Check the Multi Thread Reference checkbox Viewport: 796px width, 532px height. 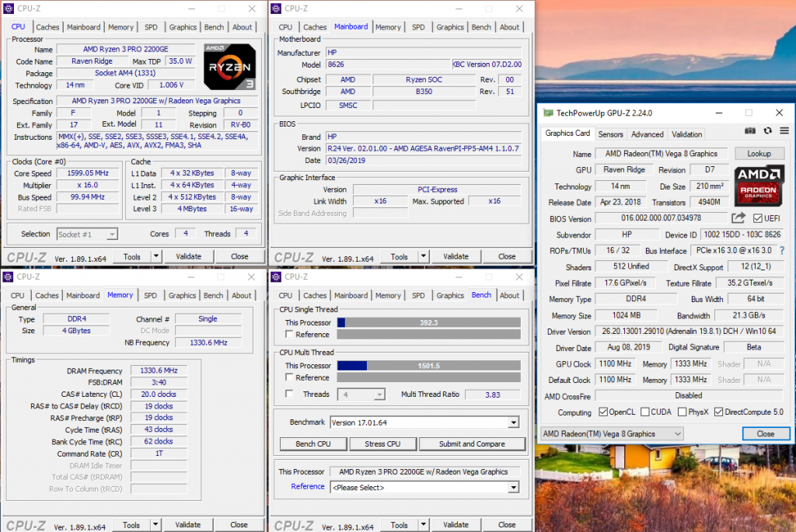point(289,377)
